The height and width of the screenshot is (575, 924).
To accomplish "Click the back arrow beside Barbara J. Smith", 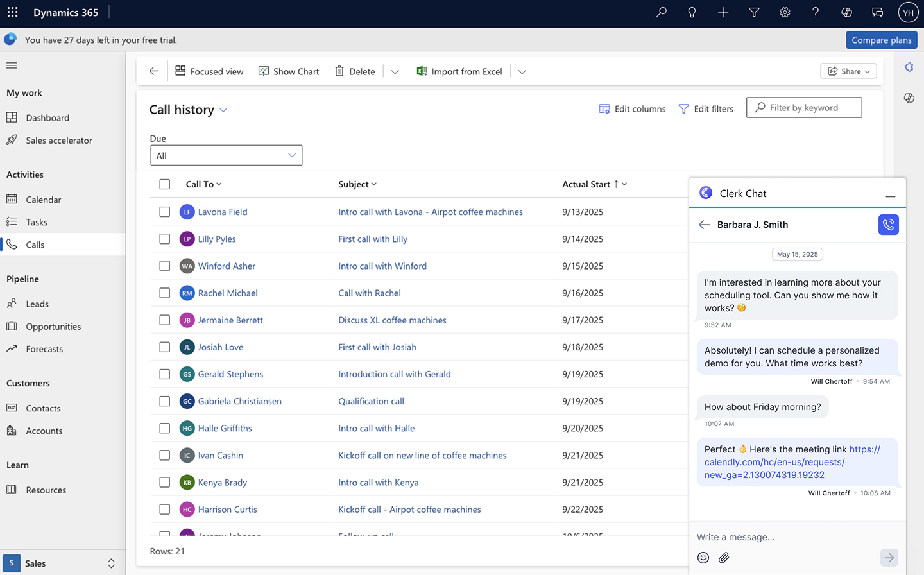I will point(705,225).
